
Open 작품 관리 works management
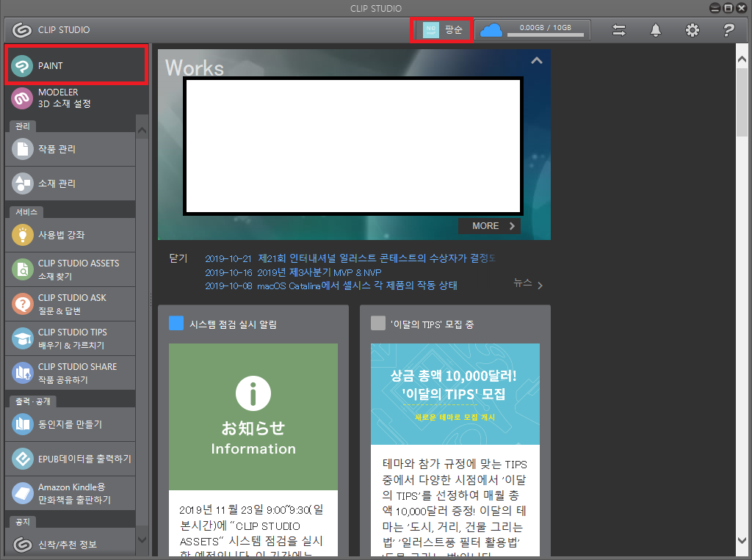[x=70, y=149]
